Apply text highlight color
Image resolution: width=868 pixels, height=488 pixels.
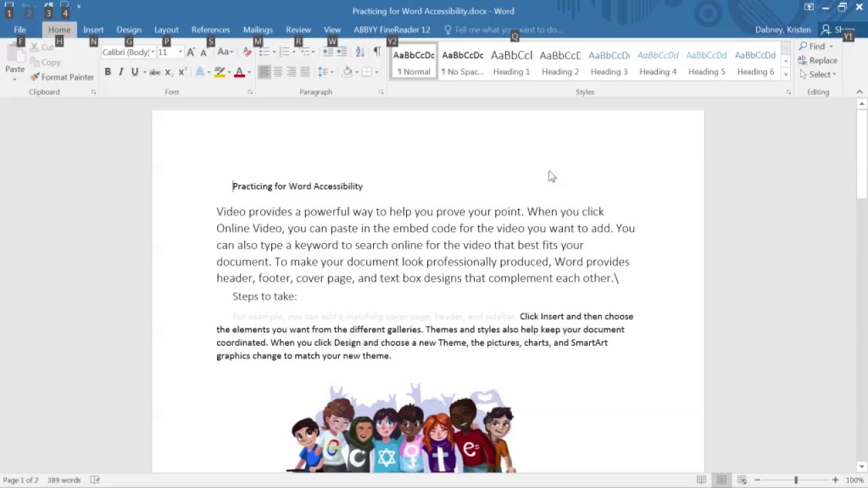click(219, 72)
